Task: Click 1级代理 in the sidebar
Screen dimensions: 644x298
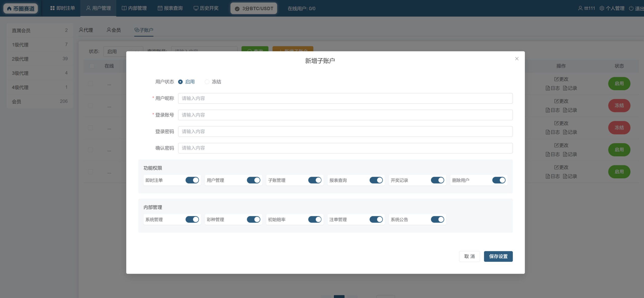Action: coord(40,45)
